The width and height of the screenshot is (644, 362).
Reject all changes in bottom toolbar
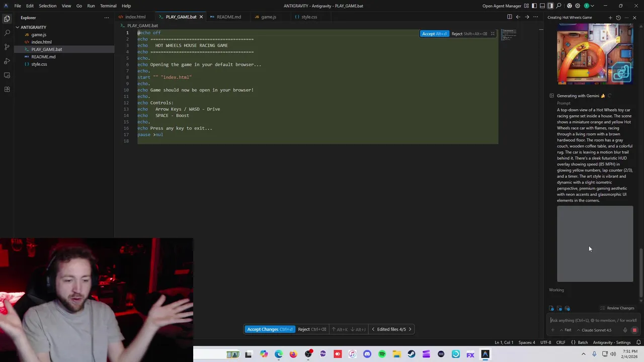pyautogui.click(x=311, y=329)
